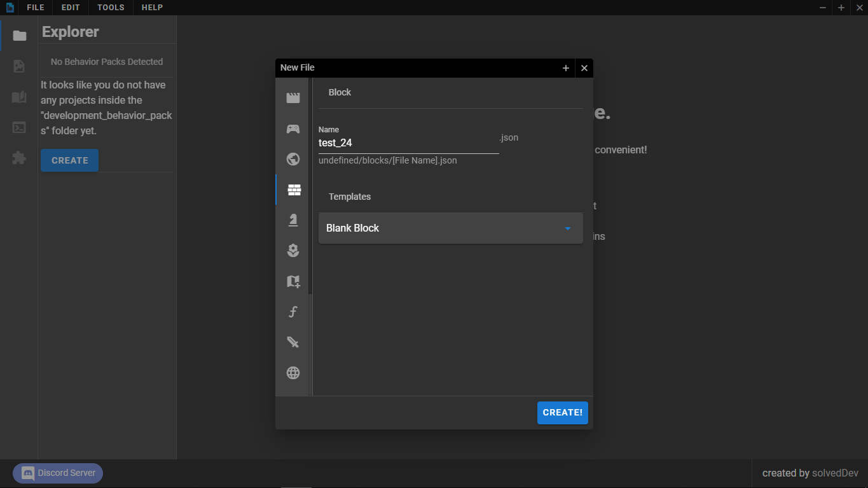Expand the Blank Block templates dropdown
Image resolution: width=868 pixels, height=488 pixels.
(450, 228)
